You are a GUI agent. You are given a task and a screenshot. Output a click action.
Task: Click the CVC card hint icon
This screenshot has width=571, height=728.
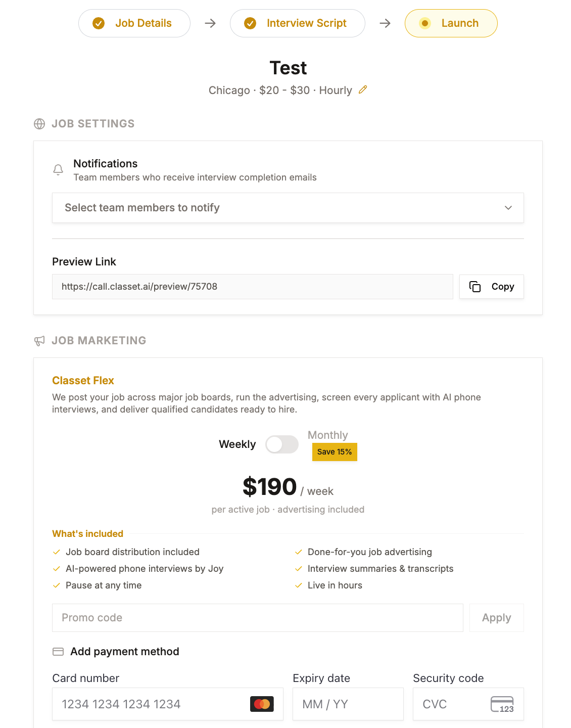pyautogui.click(x=502, y=704)
